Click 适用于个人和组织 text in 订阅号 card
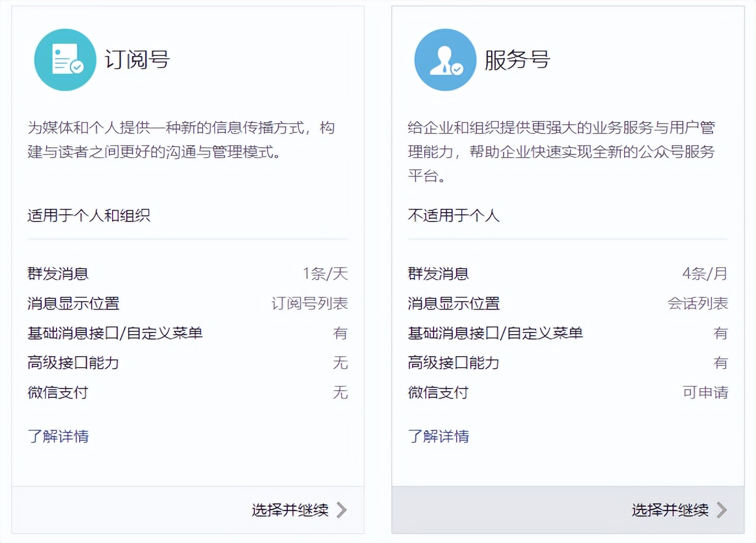This screenshot has height=543, width=756. [x=89, y=215]
